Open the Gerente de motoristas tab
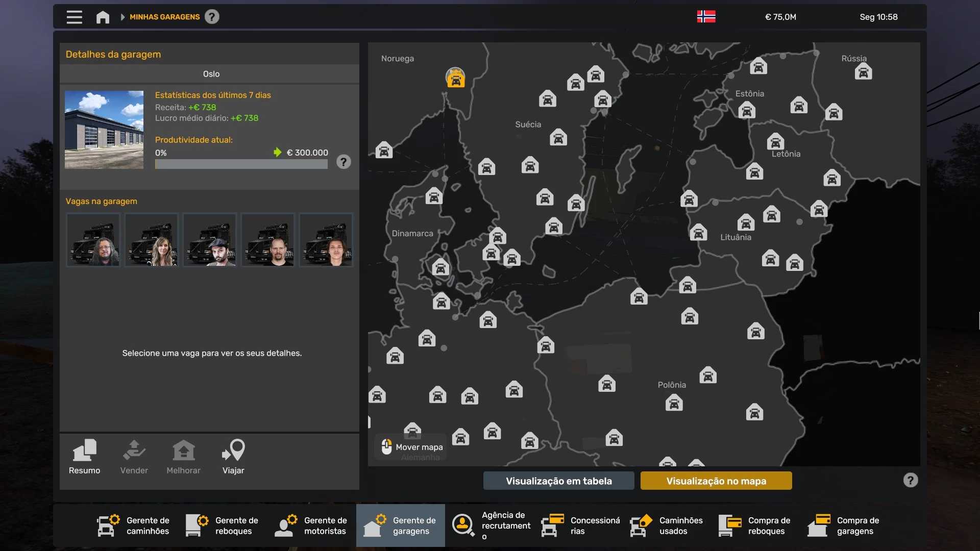Screen dimensions: 980x551 (311, 525)
